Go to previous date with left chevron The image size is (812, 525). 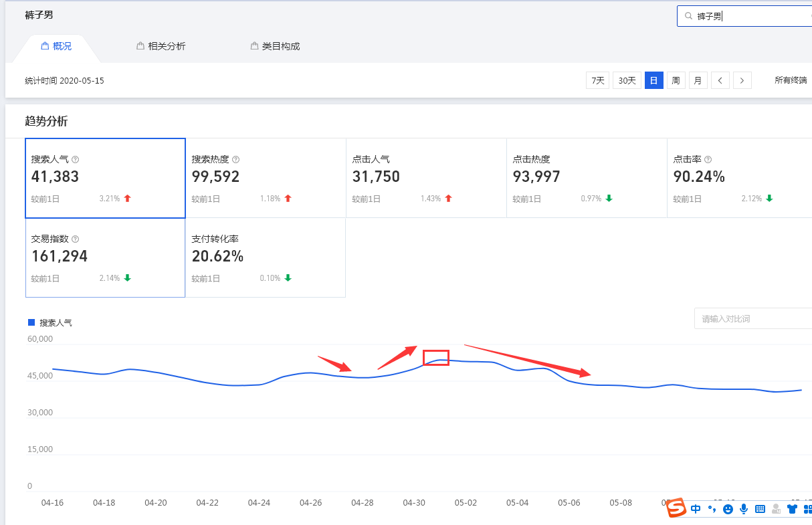pyautogui.click(x=720, y=80)
